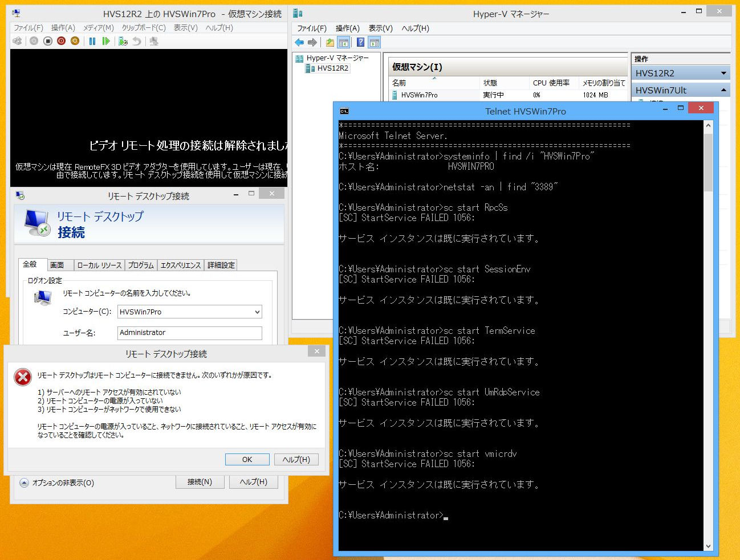Click the Telnet vertical scrollbar thumb

[x=708, y=163]
